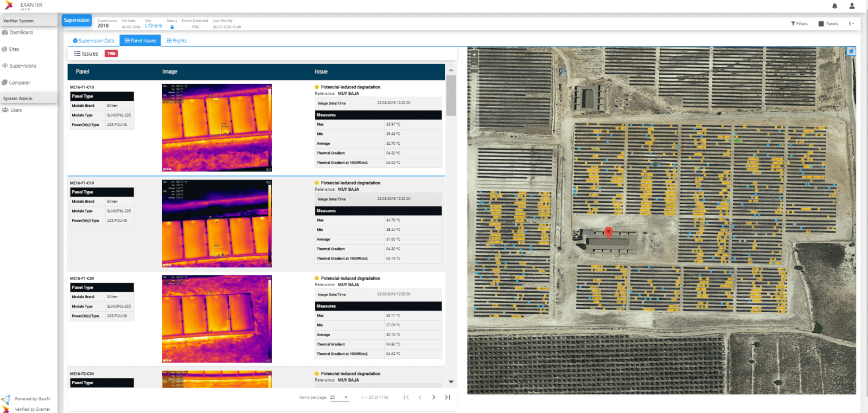Click the Sites globe icon
This screenshot has width=868, height=413.
click(4, 49)
